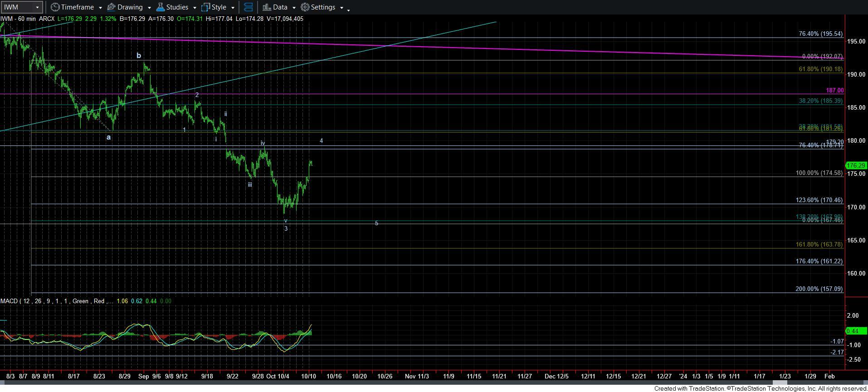Click the Timeframe clock icon

55,7
